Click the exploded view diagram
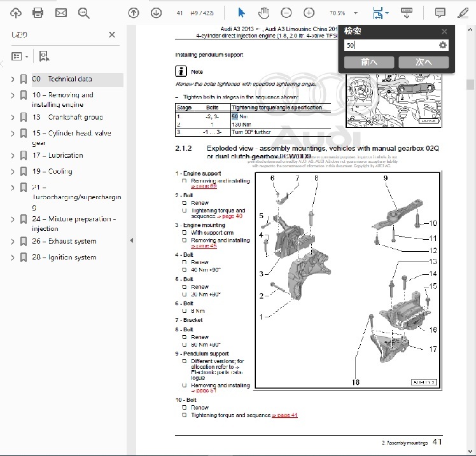Viewport: 476px width, 456px height. 348,280
